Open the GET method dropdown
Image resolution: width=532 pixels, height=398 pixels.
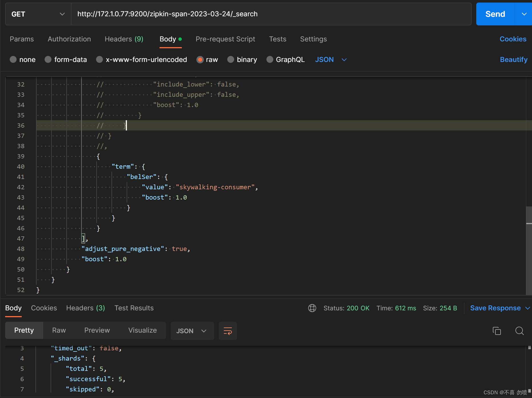pyautogui.click(x=38, y=14)
